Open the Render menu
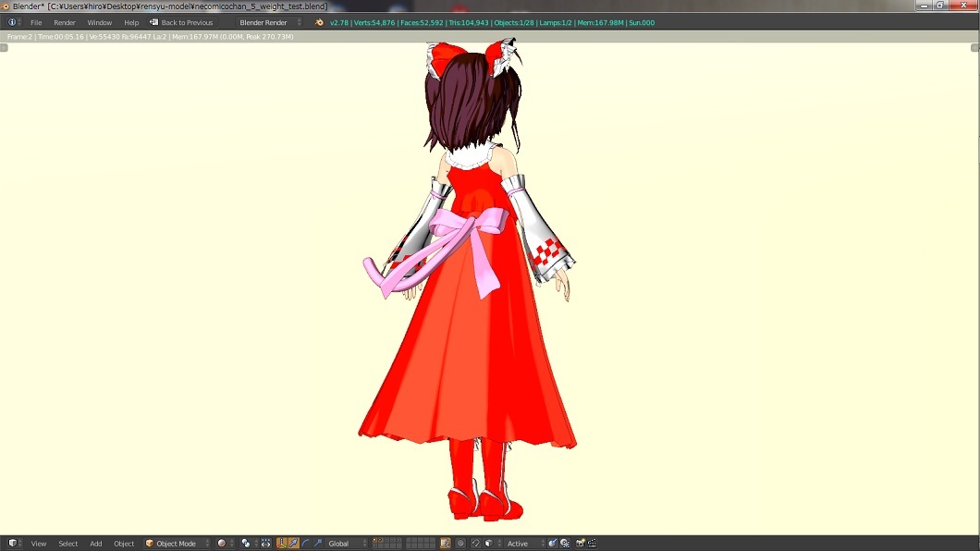 pyautogui.click(x=65, y=22)
